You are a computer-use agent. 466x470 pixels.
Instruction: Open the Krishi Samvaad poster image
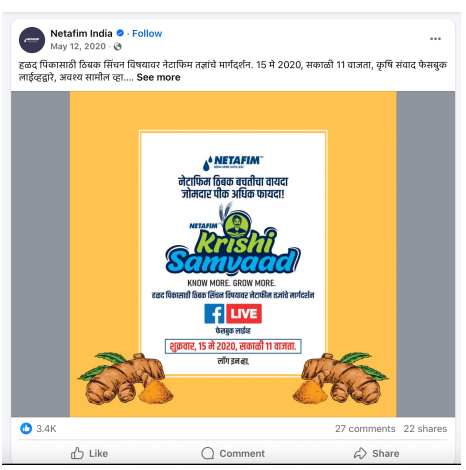click(233, 254)
